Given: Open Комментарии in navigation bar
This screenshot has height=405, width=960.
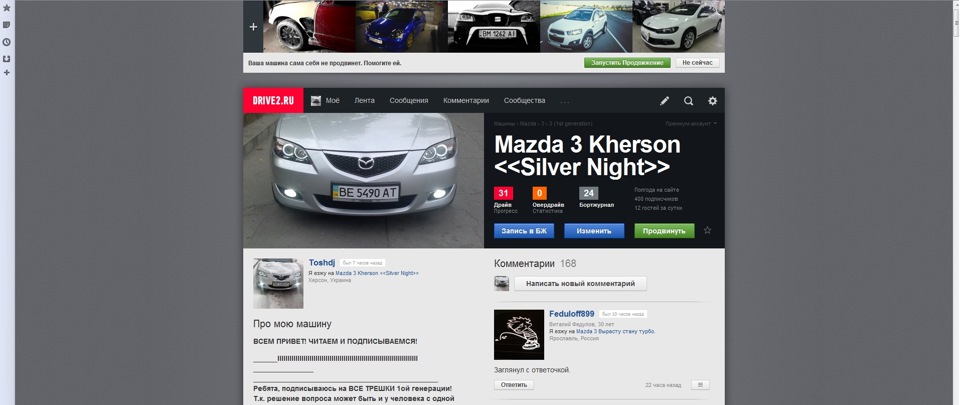Looking at the screenshot, I should pos(466,101).
